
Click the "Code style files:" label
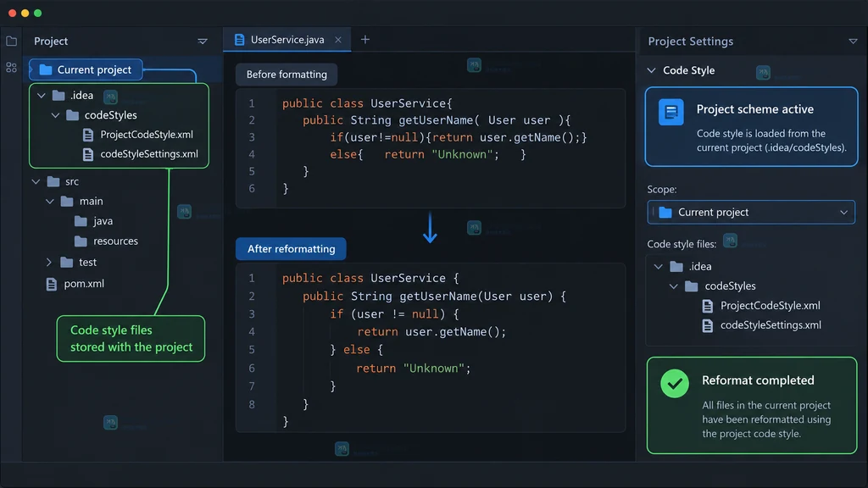[682, 244]
